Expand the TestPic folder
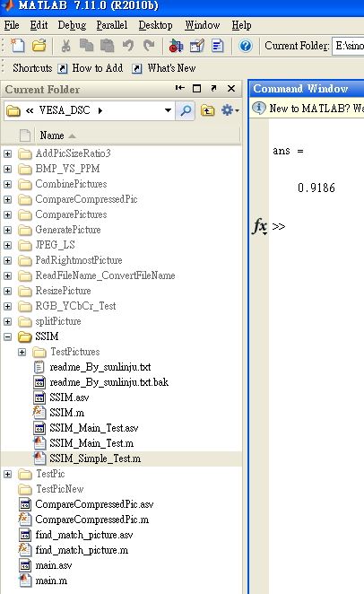 (7, 474)
